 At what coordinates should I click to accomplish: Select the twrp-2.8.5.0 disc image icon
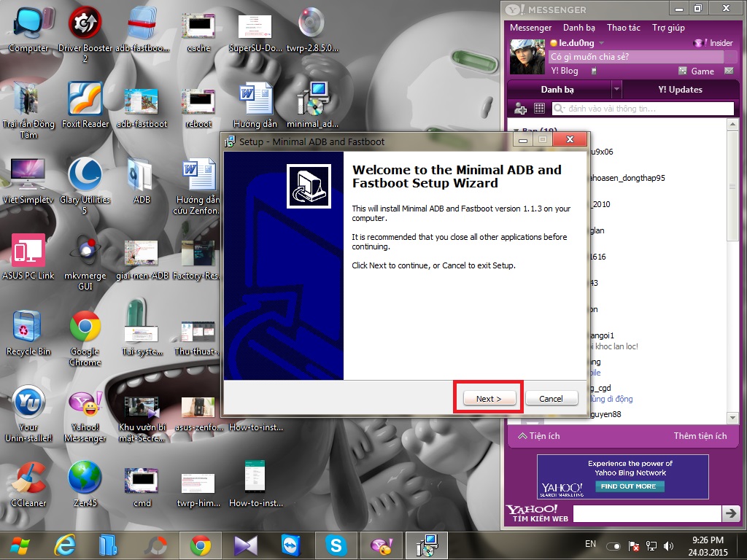(312, 29)
